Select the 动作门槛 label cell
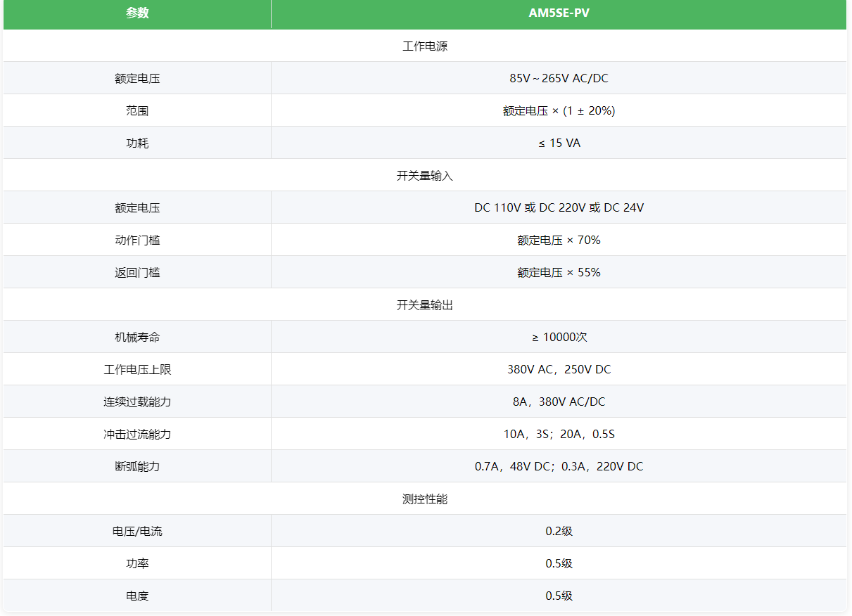 (x=137, y=240)
